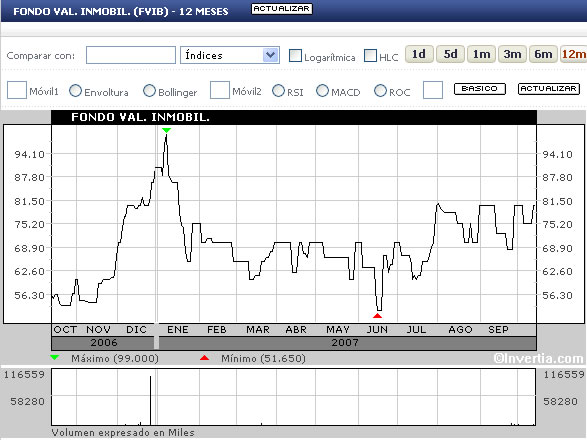Open the Índices dropdown list
The image size is (587, 440).
pyautogui.click(x=230, y=55)
